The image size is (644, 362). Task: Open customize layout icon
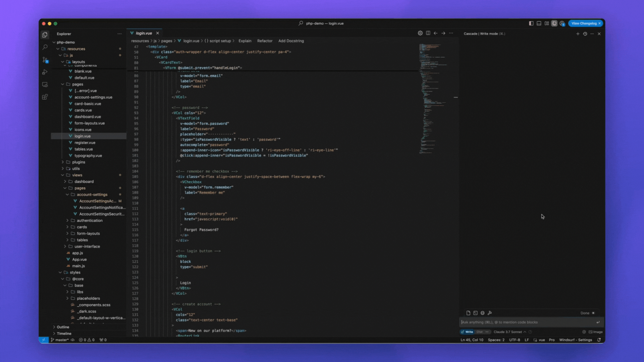(x=547, y=23)
